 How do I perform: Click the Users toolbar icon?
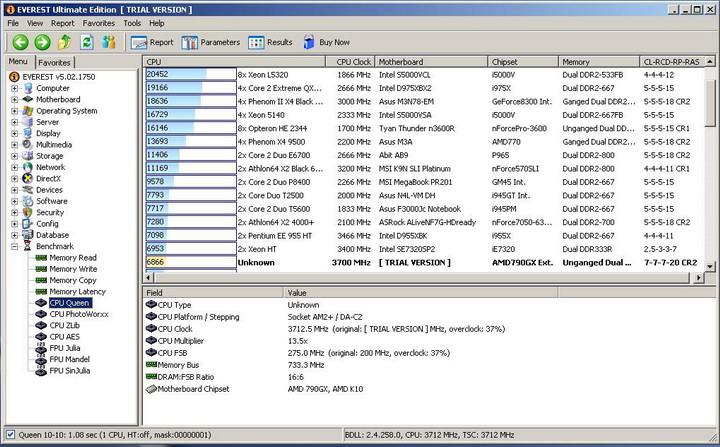[x=109, y=42]
